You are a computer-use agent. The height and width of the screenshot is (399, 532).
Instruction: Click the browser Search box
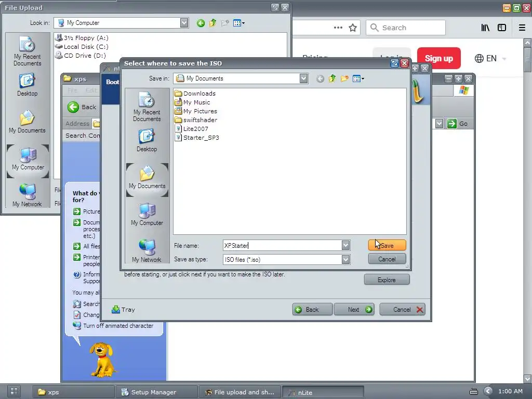(x=405, y=28)
